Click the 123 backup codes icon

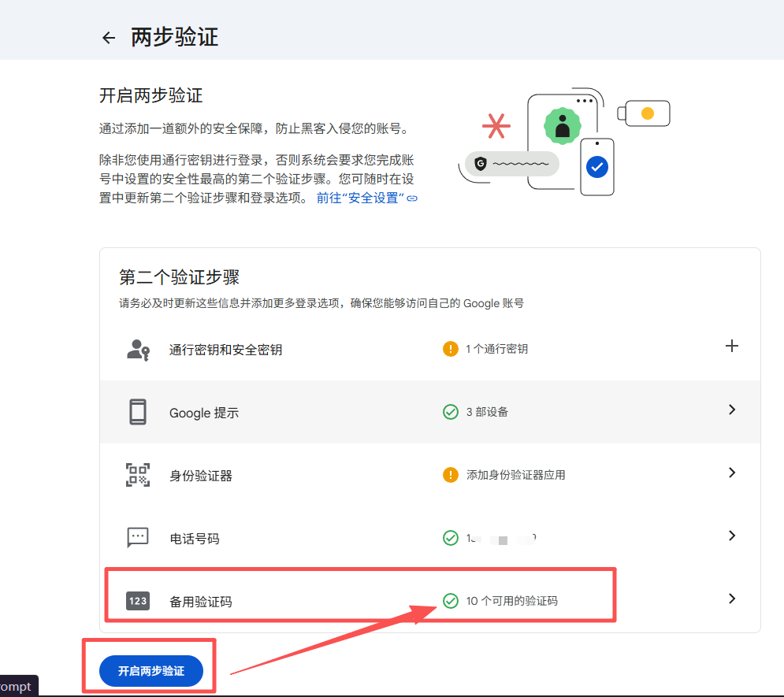[136, 601]
